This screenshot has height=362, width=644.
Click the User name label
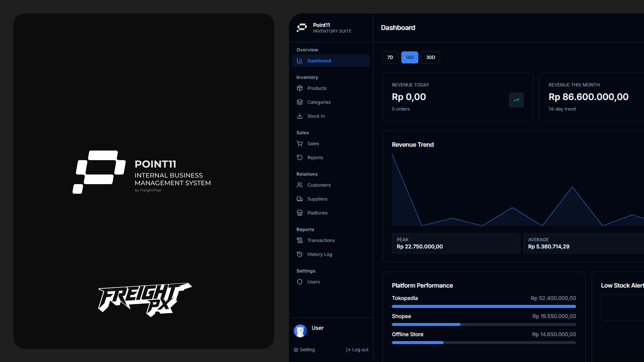pyautogui.click(x=317, y=328)
